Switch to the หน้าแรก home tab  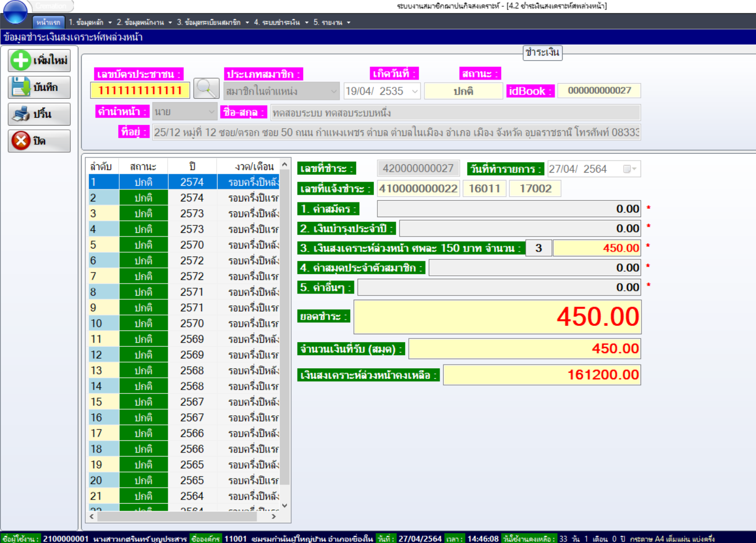coord(48,22)
